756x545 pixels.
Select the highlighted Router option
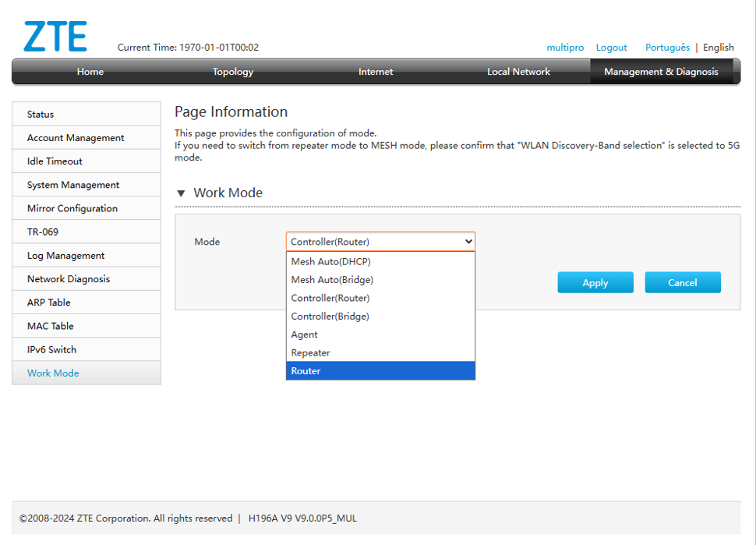380,371
